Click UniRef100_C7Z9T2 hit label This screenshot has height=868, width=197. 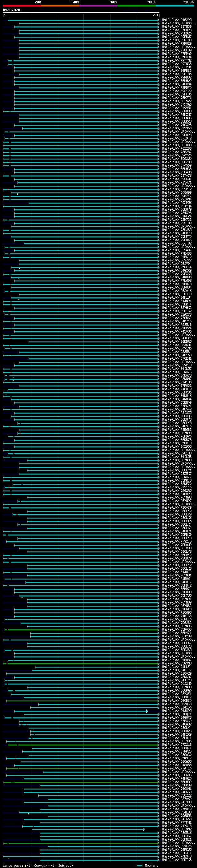176,138
